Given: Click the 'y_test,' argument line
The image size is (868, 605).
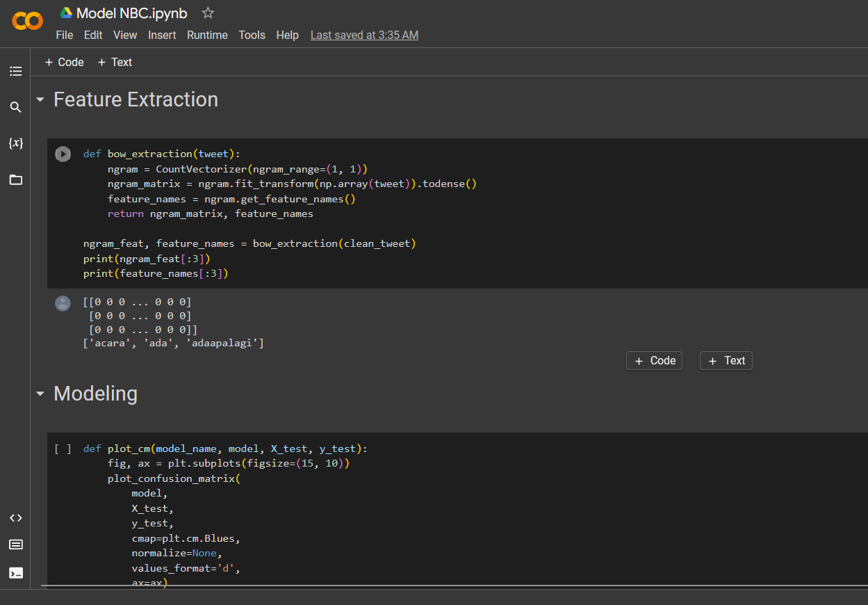Looking at the screenshot, I should click(x=152, y=524).
